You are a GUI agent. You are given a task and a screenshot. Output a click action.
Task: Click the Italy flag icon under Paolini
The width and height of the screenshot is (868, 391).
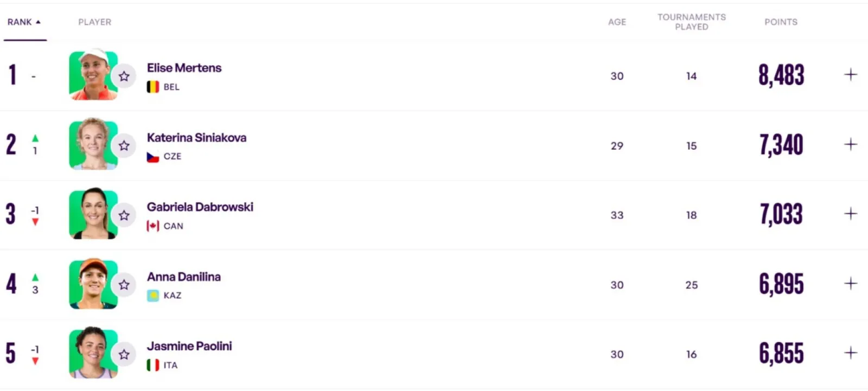pos(153,365)
